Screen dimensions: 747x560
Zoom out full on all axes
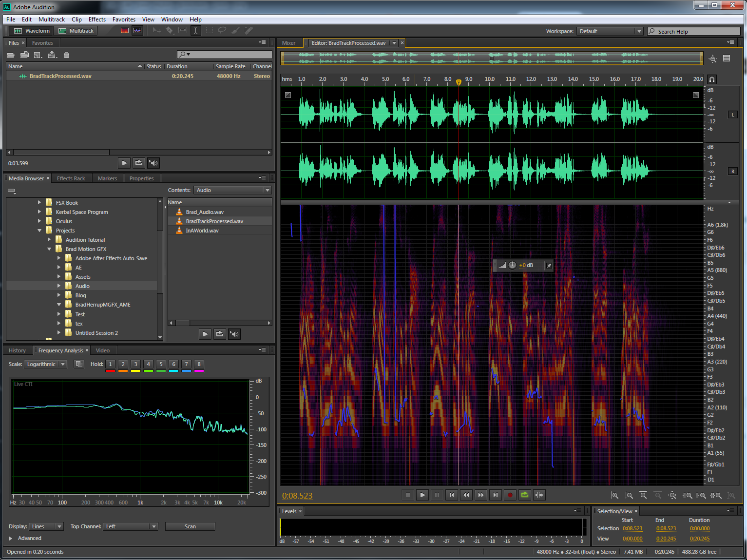pos(672,495)
